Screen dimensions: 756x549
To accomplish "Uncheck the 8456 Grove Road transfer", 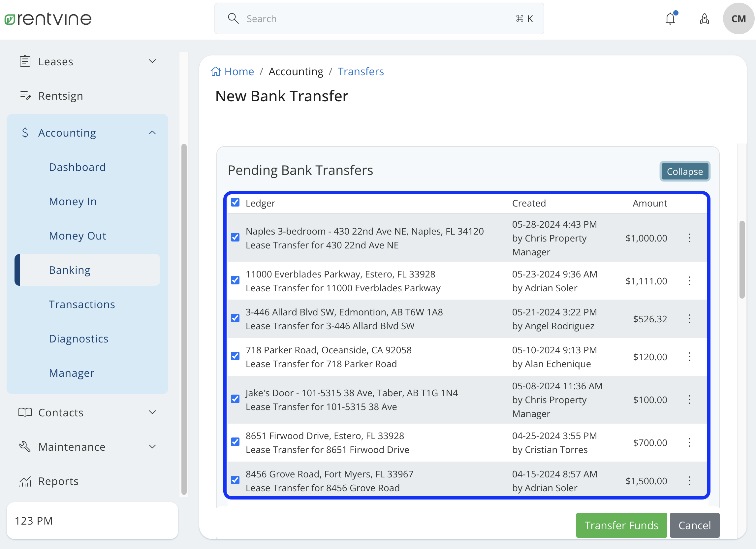I will [235, 480].
